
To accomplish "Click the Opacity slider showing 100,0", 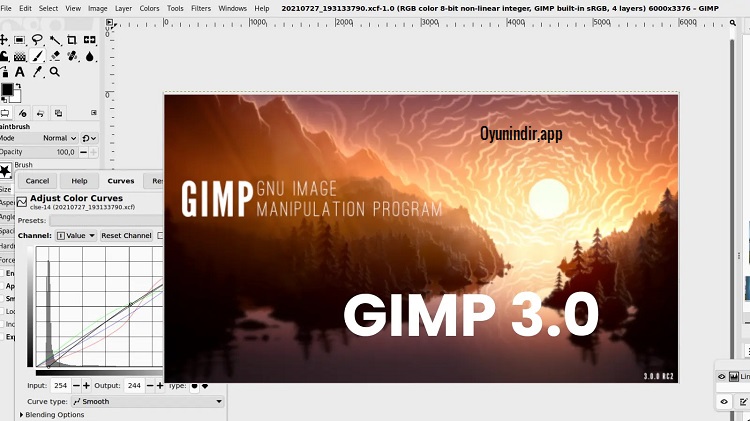I will tap(38, 152).
